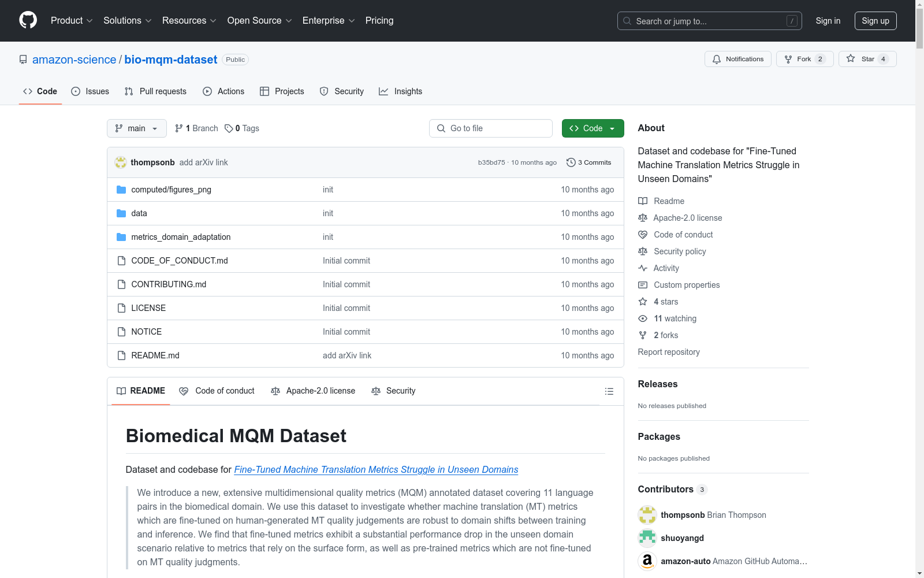Image resolution: width=924 pixels, height=578 pixels.
Task: Click shuoyangd contributor avatar
Action: coord(647,538)
